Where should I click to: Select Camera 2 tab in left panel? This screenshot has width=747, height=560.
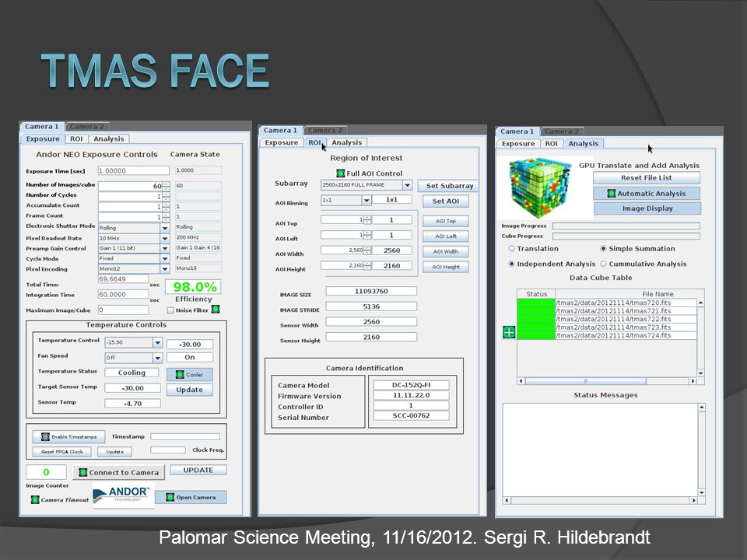(86, 127)
